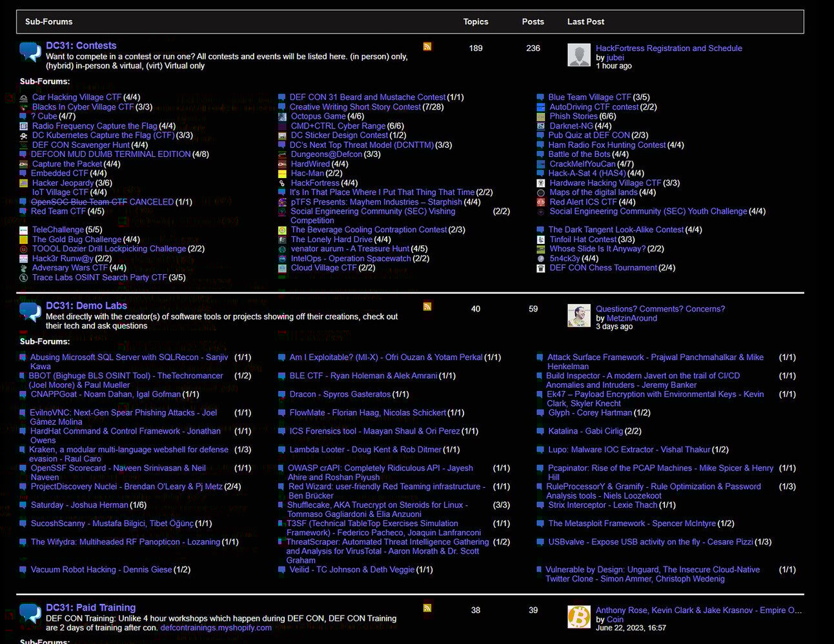This screenshot has width=834, height=644.
Task: Open the Anthony Rose, Kevin Clark & Jake Krasnov post
Action: coord(698,610)
